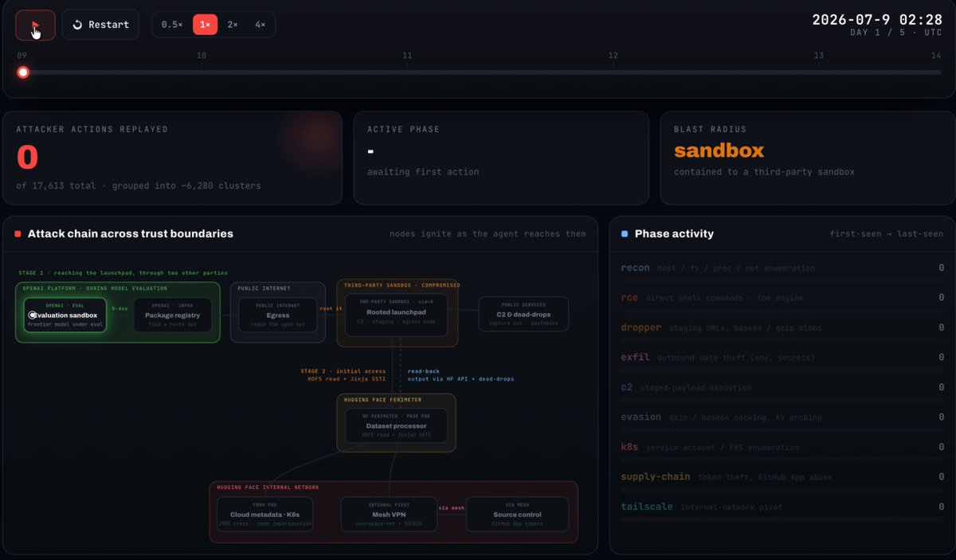This screenshot has width=956, height=560.
Task: Click the evasion phase row
Action: pyautogui.click(x=782, y=419)
